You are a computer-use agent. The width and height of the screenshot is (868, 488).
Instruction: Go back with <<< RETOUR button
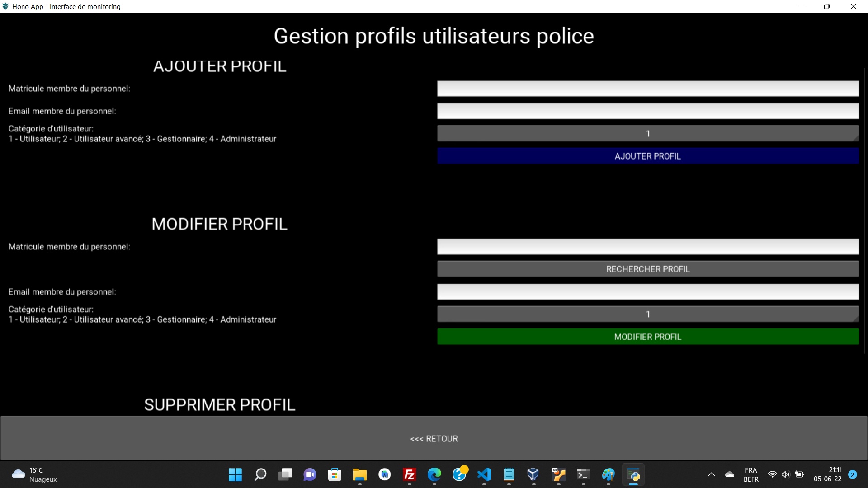pos(434,439)
